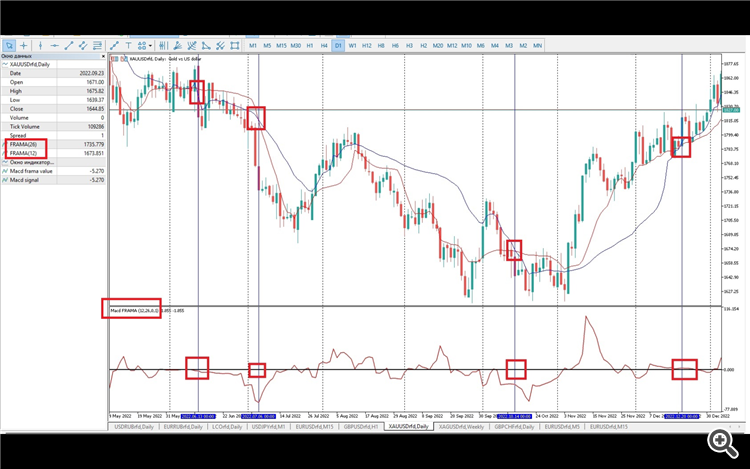Open the shapes dropdown arrow

click(x=150, y=46)
